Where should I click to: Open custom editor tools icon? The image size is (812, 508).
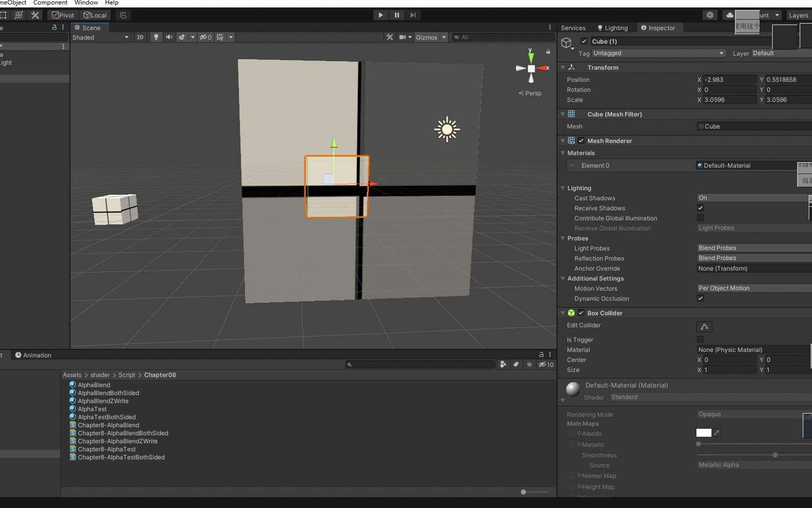[x=35, y=15]
